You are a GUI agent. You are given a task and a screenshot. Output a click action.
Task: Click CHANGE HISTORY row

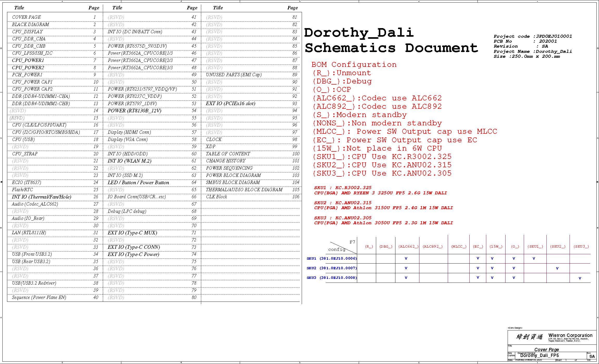tap(226, 161)
